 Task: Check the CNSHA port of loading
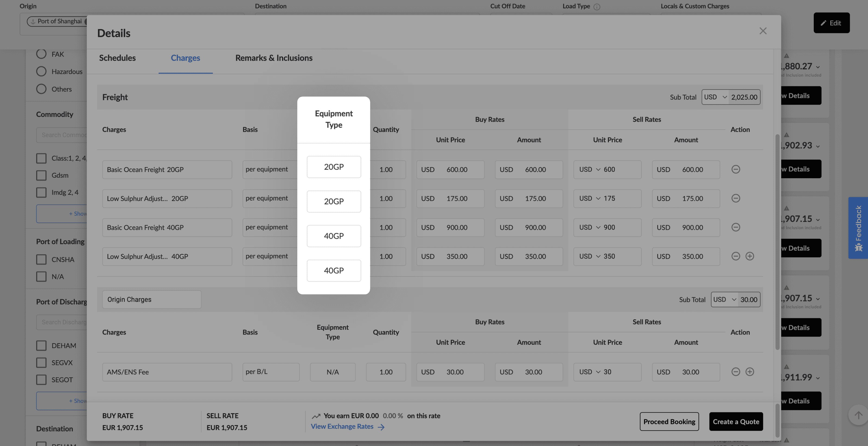[x=41, y=260]
